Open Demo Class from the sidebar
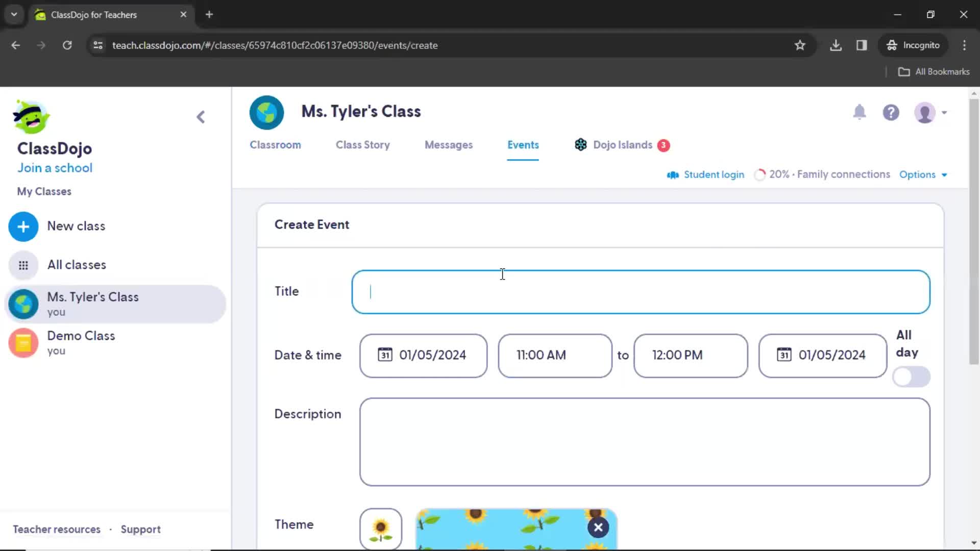Viewport: 980px width, 551px height. tap(115, 343)
